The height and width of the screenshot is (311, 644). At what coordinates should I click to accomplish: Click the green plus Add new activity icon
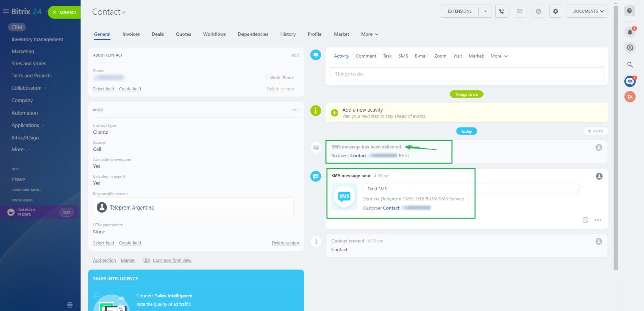point(335,113)
